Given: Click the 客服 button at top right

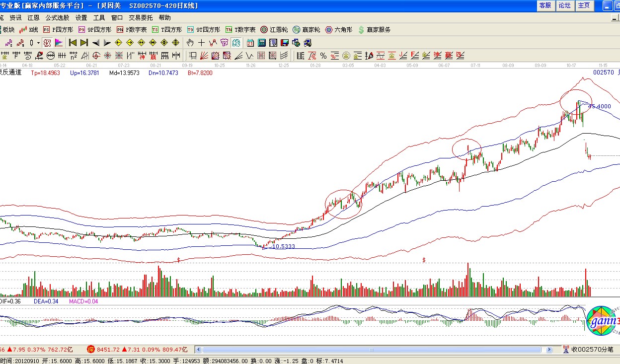Looking at the screenshot, I should 545,5.
